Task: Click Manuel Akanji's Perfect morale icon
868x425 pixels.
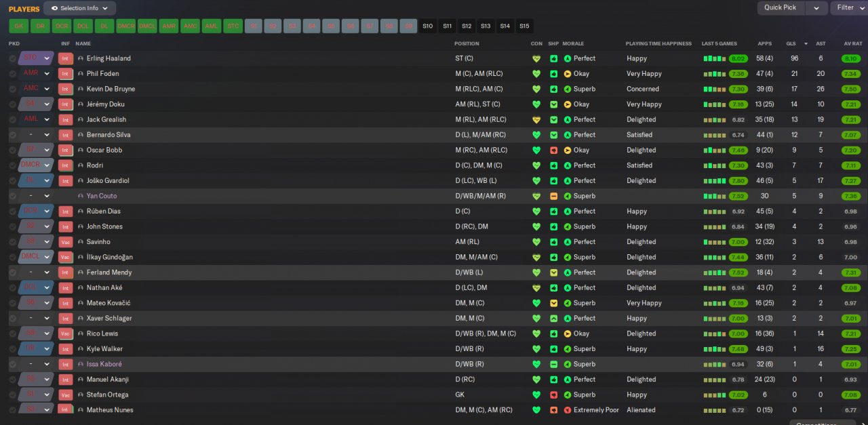Action: [568, 380]
